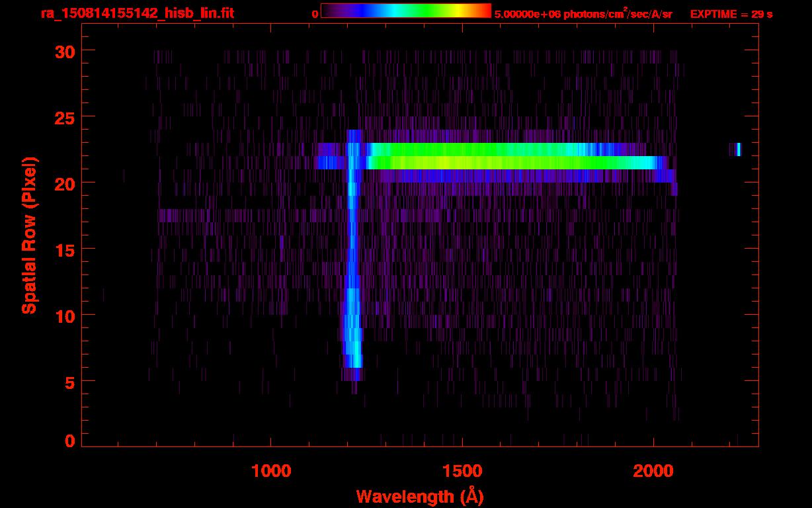The image size is (812, 508).
Task: Click the 0 label left of the color bar
Action: coord(315,14)
